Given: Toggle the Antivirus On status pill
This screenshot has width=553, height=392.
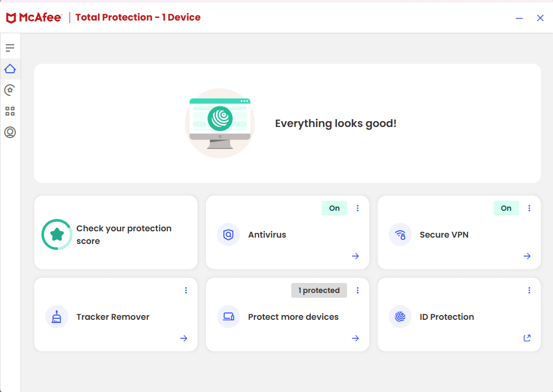Looking at the screenshot, I should 334,208.
